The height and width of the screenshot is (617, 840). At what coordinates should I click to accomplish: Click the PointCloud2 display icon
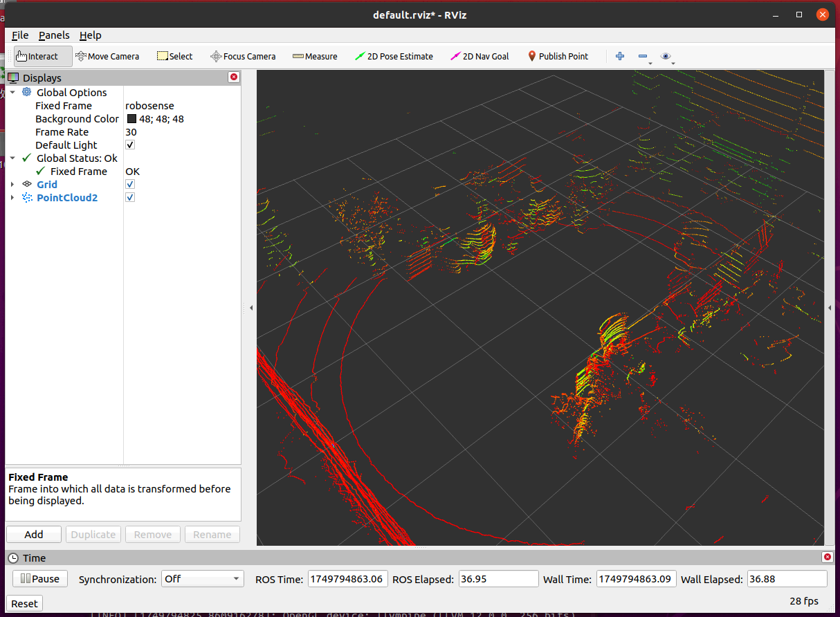[x=27, y=197]
